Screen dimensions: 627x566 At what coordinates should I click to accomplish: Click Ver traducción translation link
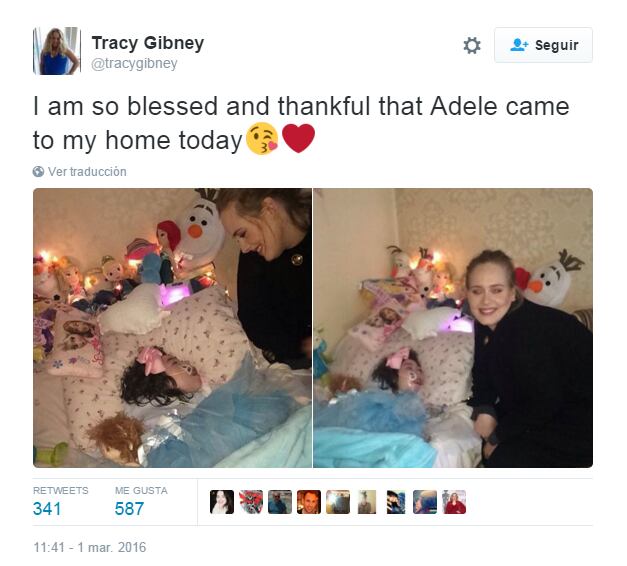tap(87, 172)
